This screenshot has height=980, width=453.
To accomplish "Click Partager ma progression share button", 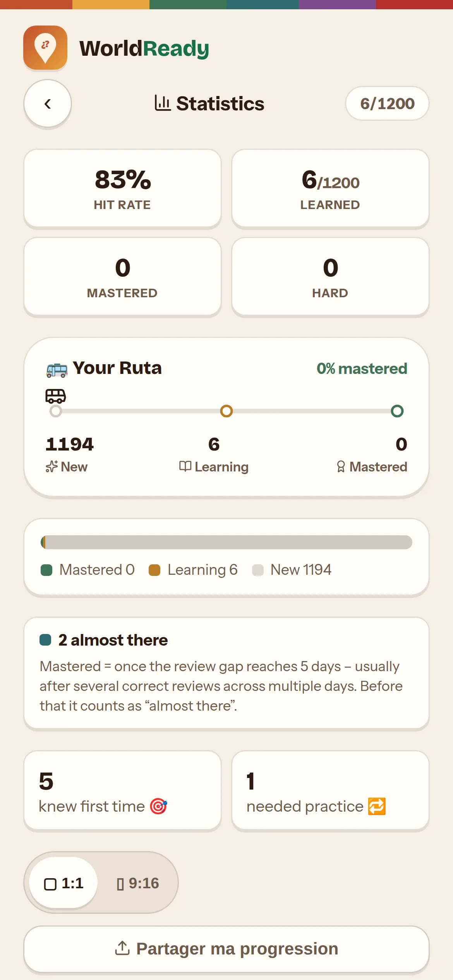I will tap(226, 949).
